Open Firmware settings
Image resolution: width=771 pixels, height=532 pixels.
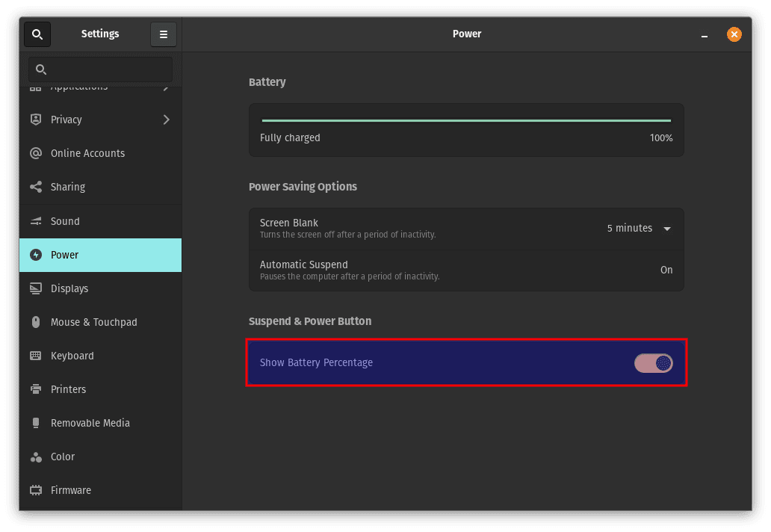point(100,490)
